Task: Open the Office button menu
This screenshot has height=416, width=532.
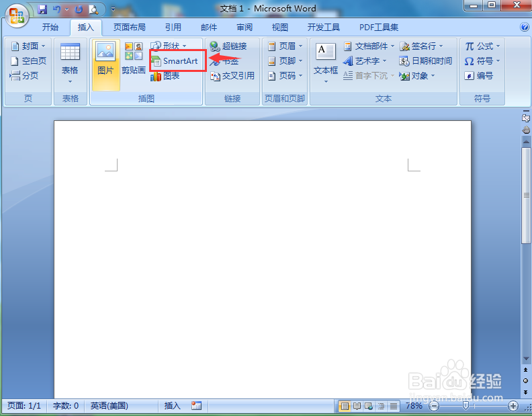Action: (17, 15)
